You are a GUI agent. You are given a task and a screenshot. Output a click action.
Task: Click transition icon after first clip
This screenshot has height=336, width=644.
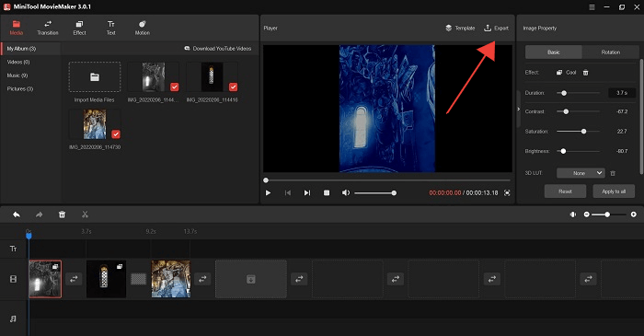[x=74, y=279]
